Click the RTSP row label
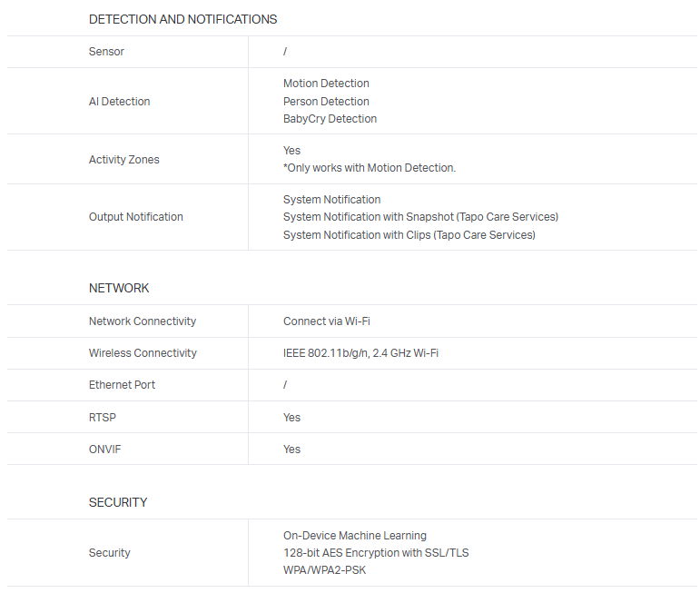 103,418
